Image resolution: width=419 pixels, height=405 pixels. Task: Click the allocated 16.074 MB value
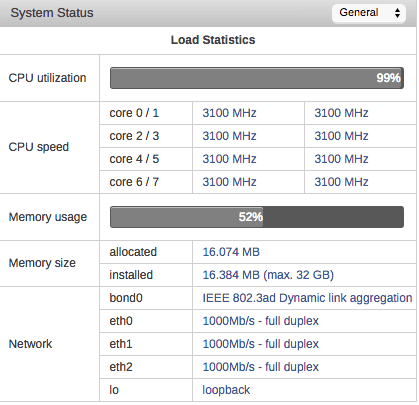point(231,252)
